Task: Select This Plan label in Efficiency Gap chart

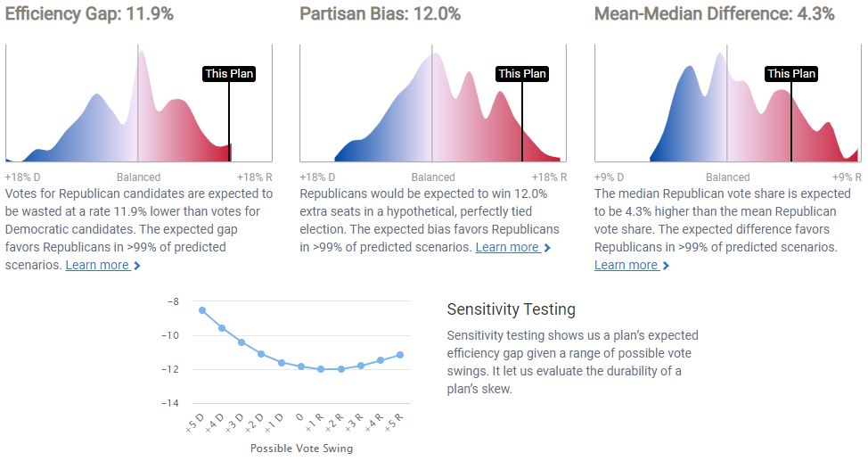Action: (229, 74)
